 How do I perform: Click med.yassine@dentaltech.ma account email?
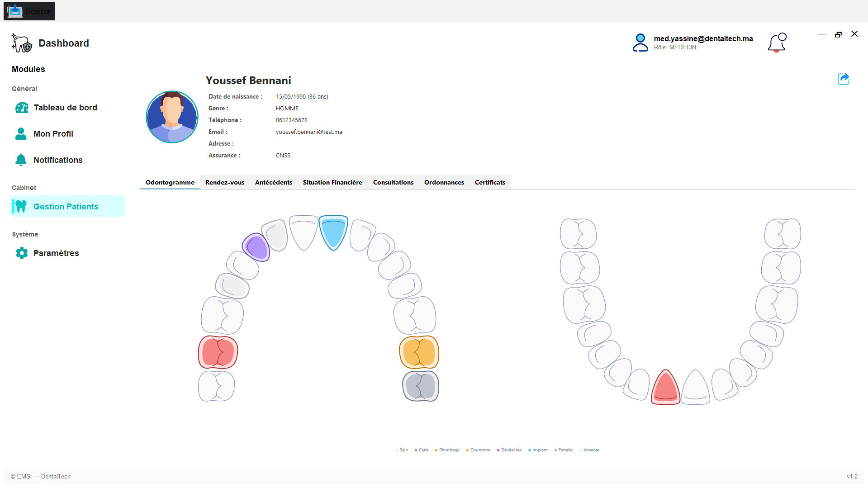pos(703,38)
